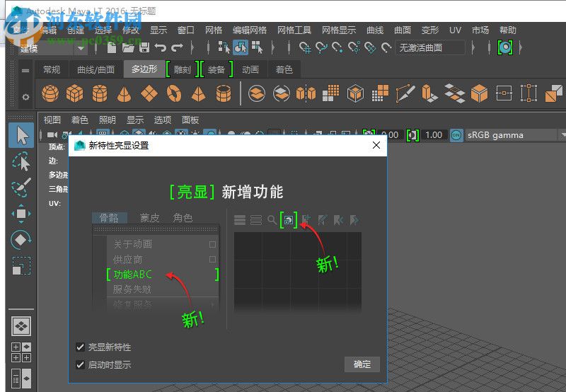
Task: Select the arrow Select tool
Action: click(x=22, y=135)
